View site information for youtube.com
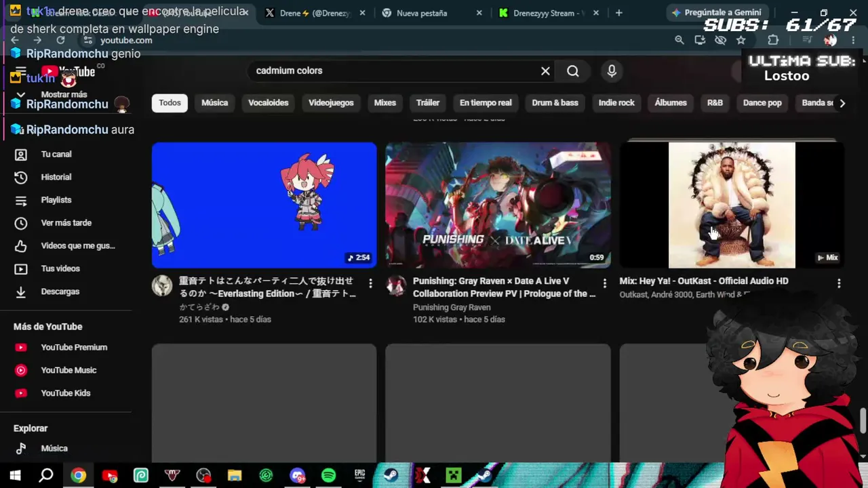The image size is (868, 488). click(x=88, y=40)
